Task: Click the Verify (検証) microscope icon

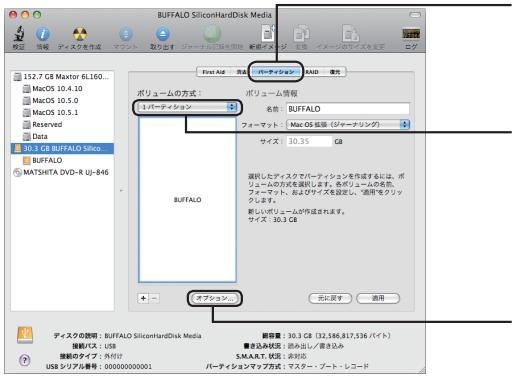Action: pyautogui.click(x=19, y=34)
